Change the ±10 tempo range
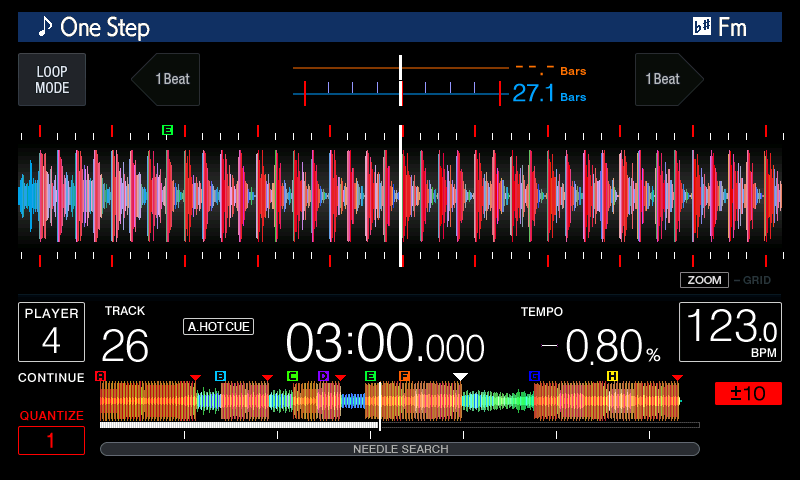This screenshot has height=480, width=800. click(x=748, y=393)
